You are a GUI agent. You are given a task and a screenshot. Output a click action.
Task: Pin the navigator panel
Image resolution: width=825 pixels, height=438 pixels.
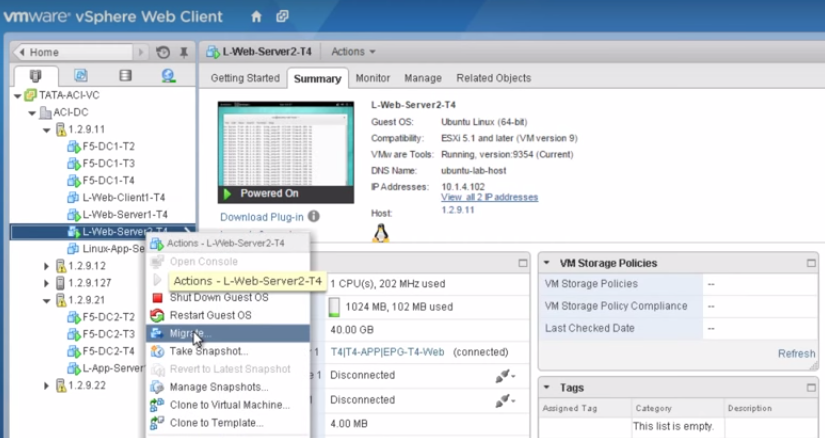point(184,52)
